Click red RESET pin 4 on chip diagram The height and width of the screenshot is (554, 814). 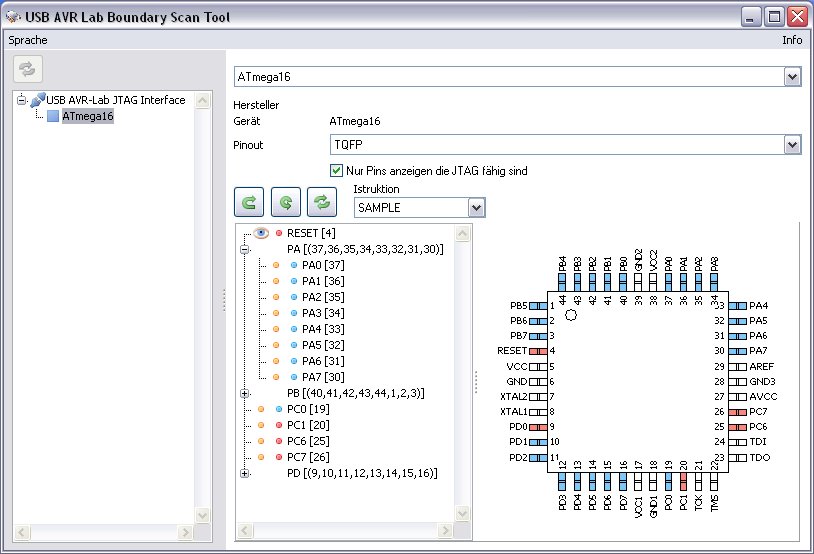click(538, 352)
